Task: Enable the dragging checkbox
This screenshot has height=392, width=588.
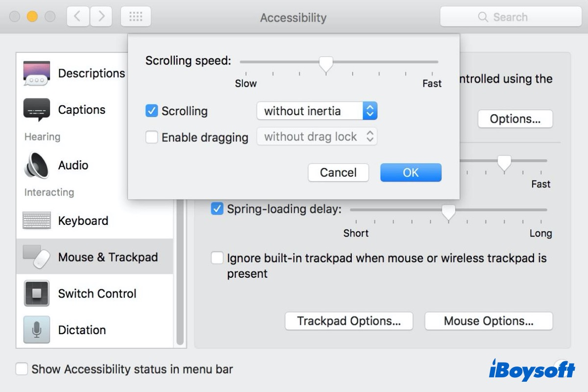Action: [x=151, y=137]
